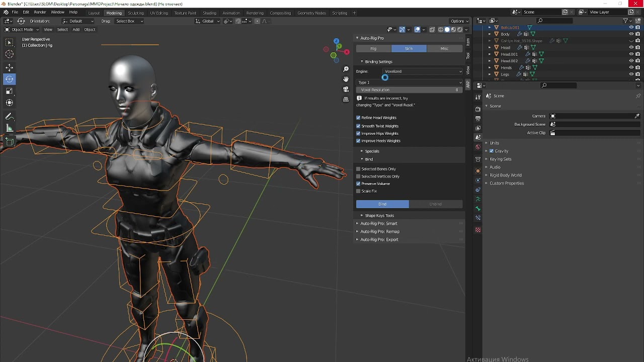
Task: Select the Legs object in the outliner
Action: click(505, 74)
